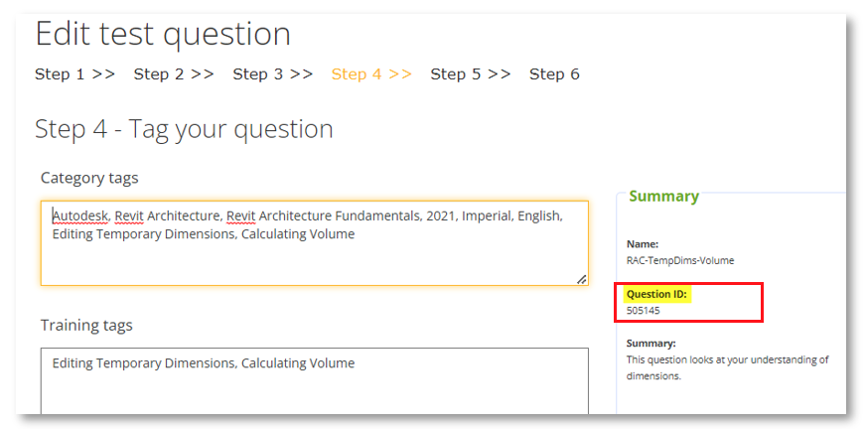Click Calculating Volume in the category tags
Image resolution: width=868 pixels, height=429 pixels.
pyautogui.click(x=297, y=234)
